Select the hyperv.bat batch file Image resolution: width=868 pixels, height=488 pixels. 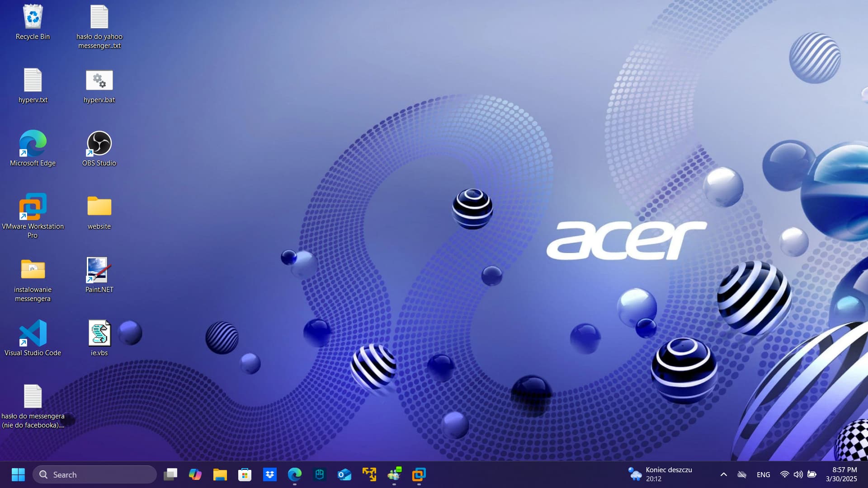99,86
